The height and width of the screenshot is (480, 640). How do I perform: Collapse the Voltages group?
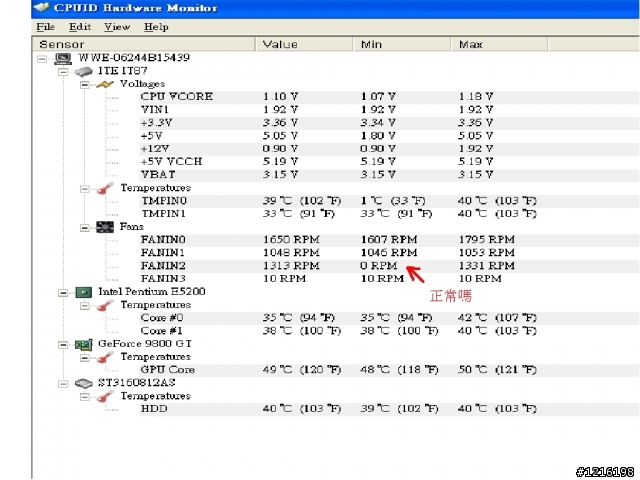(x=84, y=85)
